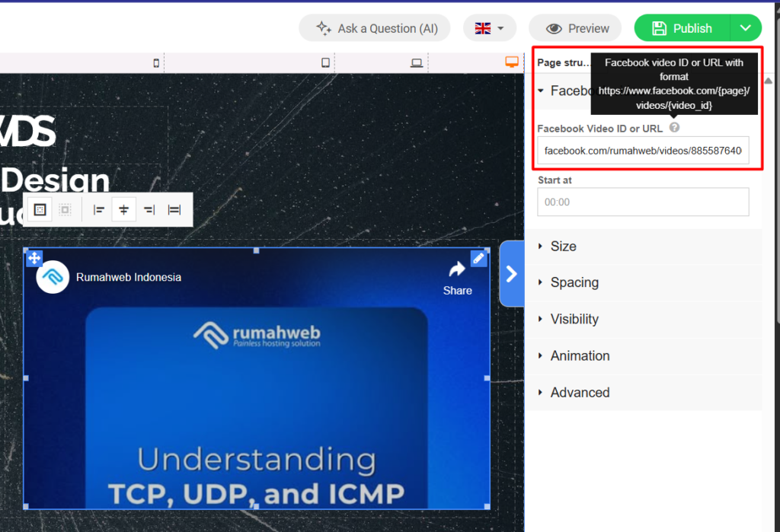Toggle left alignment for the selected element
This screenshot has height=532, width=780.
[98, 209]
